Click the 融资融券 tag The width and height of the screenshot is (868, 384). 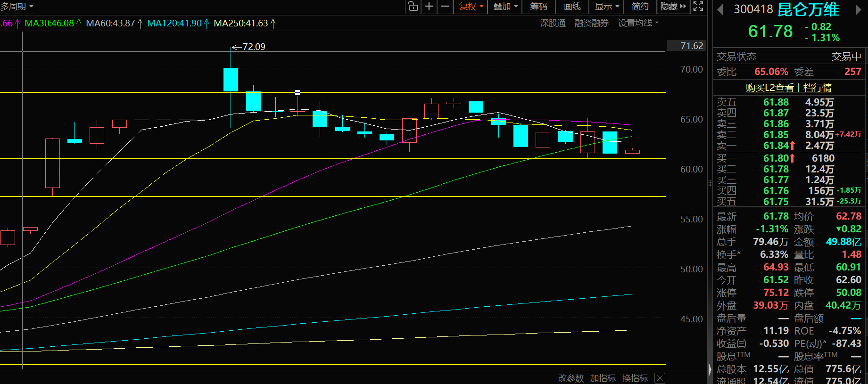coord(592,23)
